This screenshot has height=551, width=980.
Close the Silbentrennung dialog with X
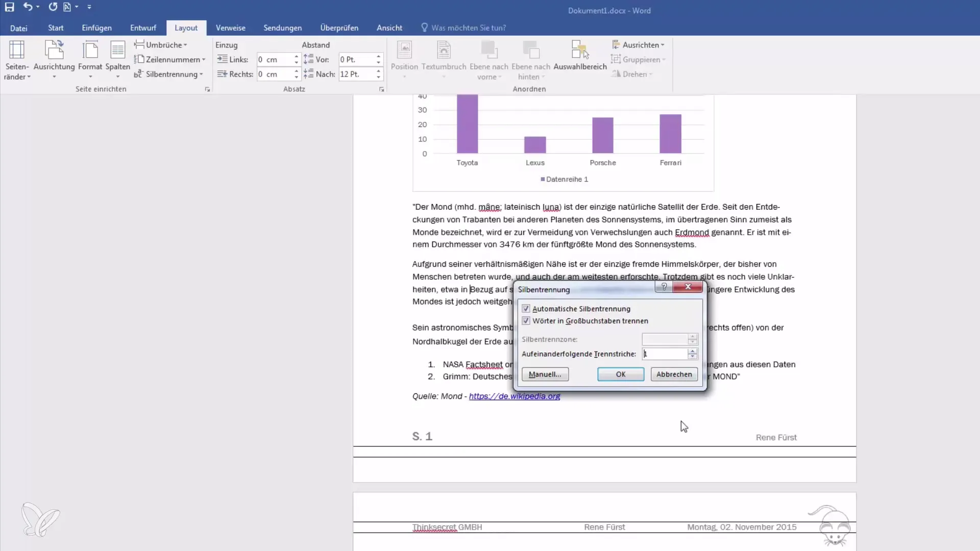pos(688,287)
